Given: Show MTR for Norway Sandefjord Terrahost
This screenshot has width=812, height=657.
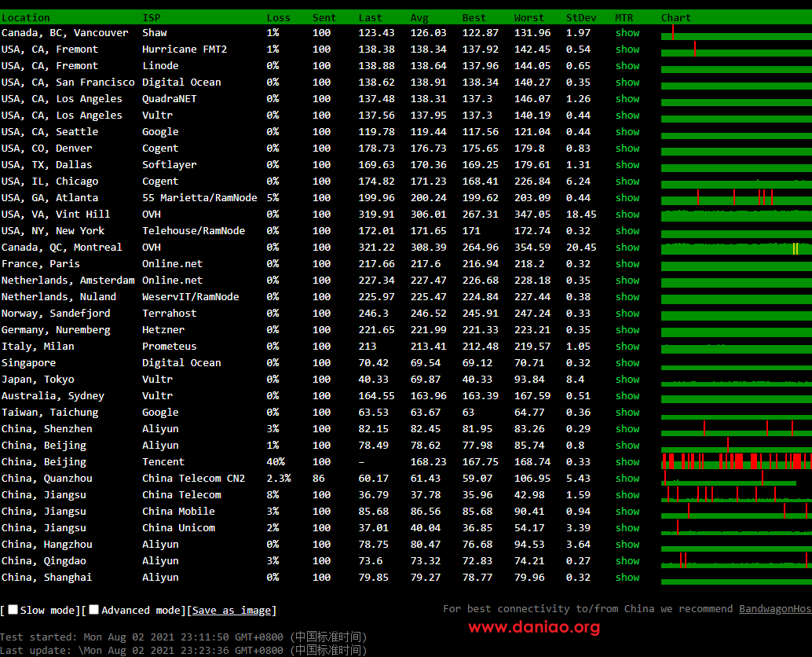Looking at the screenshot, I should click(x=627, y=314).
